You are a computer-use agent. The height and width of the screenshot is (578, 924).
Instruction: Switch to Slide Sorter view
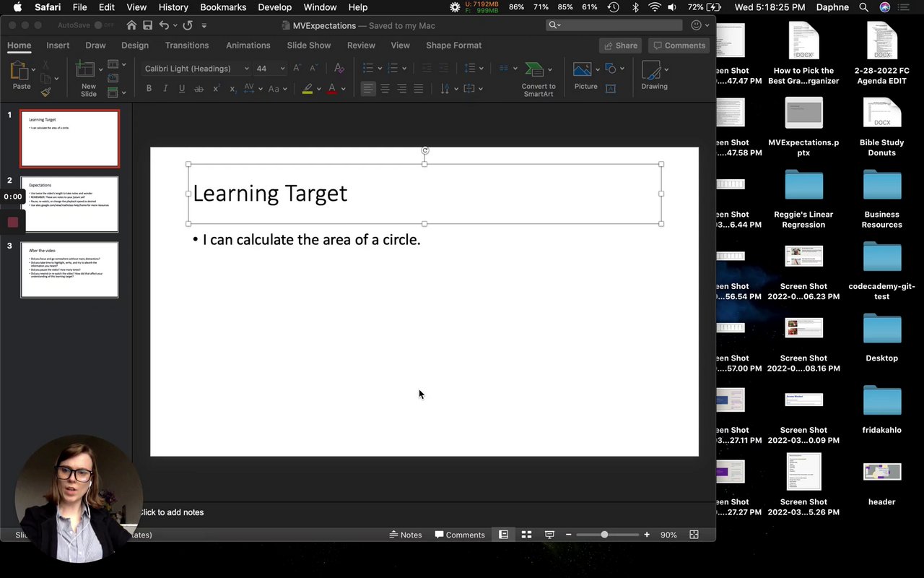pos(526,535)
